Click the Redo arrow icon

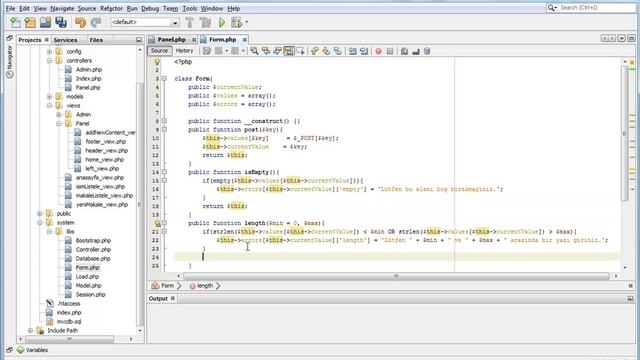(96, 22)
